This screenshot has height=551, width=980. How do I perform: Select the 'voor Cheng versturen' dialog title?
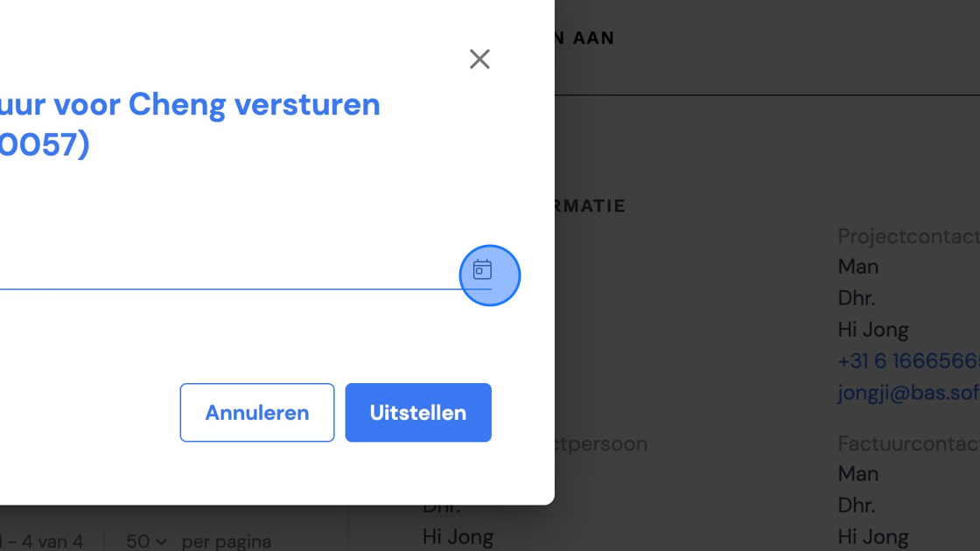pyautogui.click(x=216, y=104)
